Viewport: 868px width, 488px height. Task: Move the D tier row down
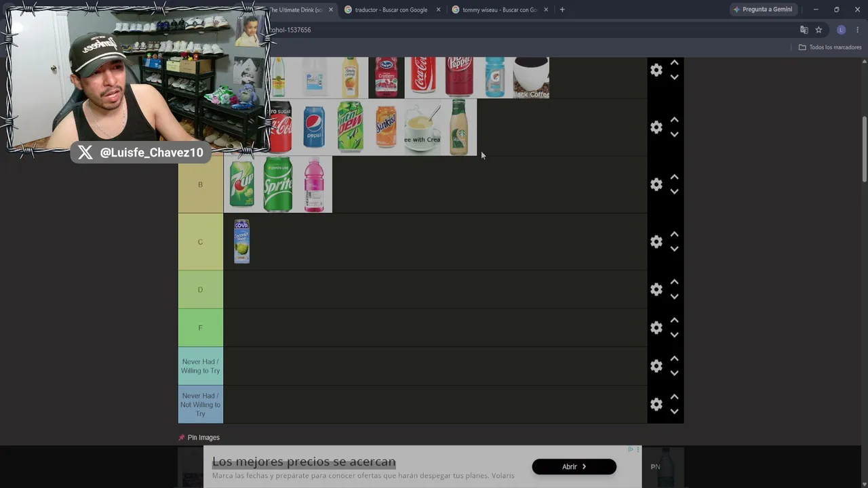click(x=674, y=297)
